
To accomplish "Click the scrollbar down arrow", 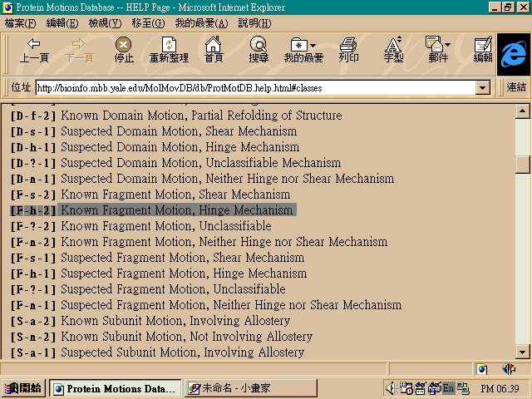I will [523, 352].
